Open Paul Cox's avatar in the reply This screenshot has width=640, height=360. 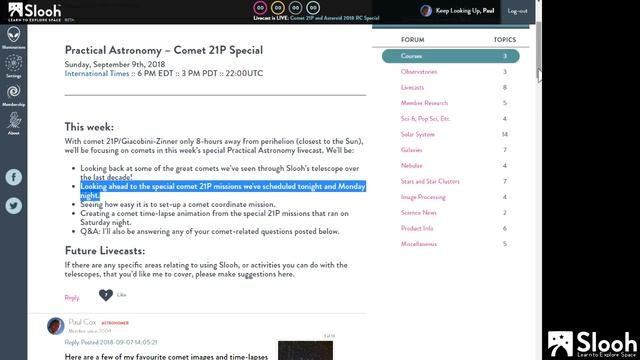56,326
